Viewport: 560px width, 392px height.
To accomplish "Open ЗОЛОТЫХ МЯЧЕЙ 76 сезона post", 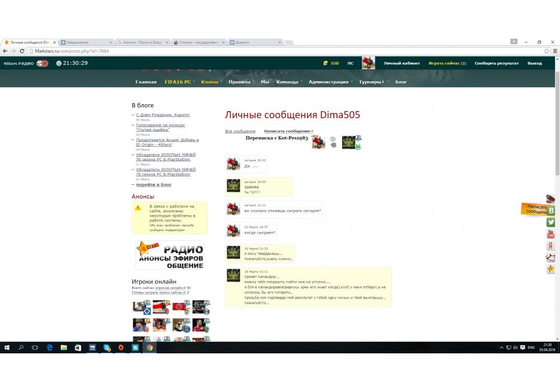I will [x=166, y=157].
